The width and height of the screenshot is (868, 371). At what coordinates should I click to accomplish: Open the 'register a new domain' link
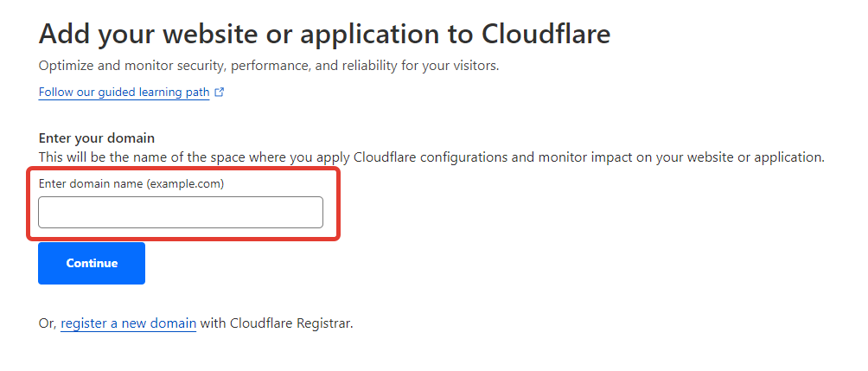click(128, 323)
